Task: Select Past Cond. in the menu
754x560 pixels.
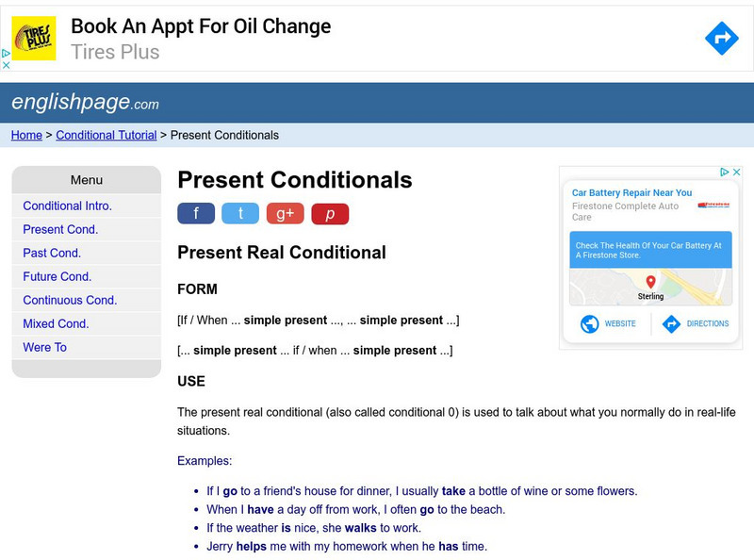Action: (52, 253)
